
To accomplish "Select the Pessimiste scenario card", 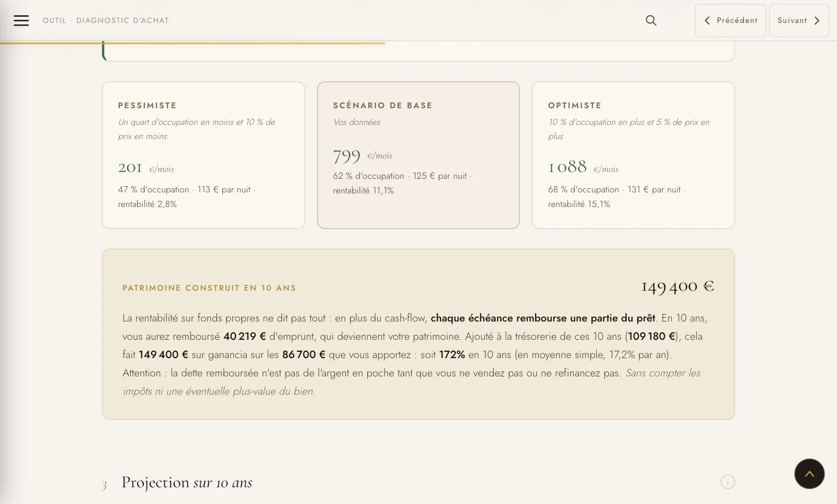I will point(203,155).
